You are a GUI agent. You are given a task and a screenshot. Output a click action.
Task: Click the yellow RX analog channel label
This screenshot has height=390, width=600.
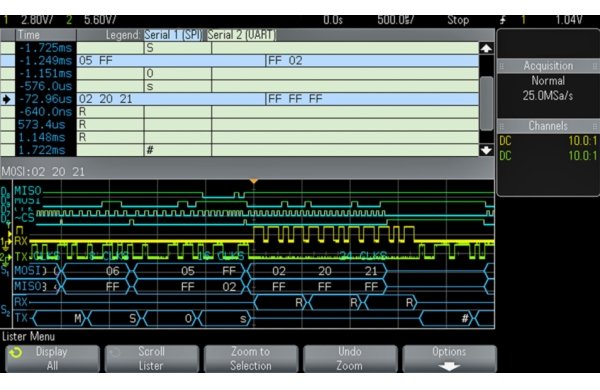click(x=21, y=241)
